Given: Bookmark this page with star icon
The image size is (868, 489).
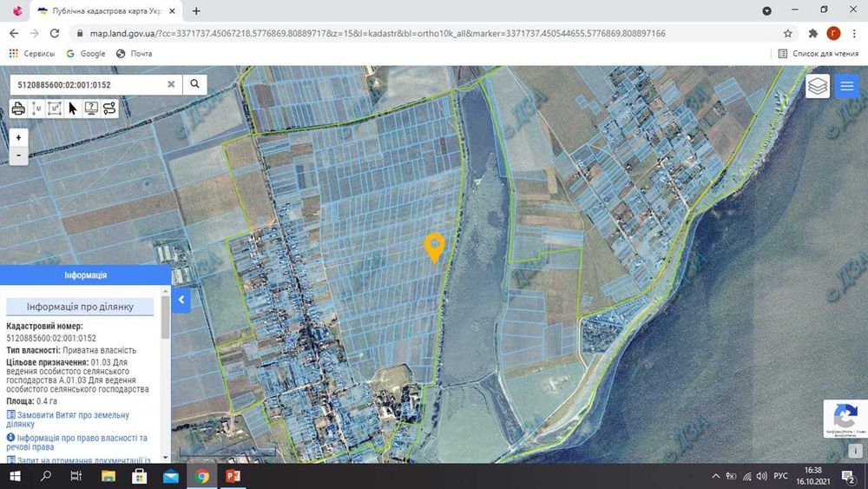Looking at the screenshot, I should tap(788, 33).
